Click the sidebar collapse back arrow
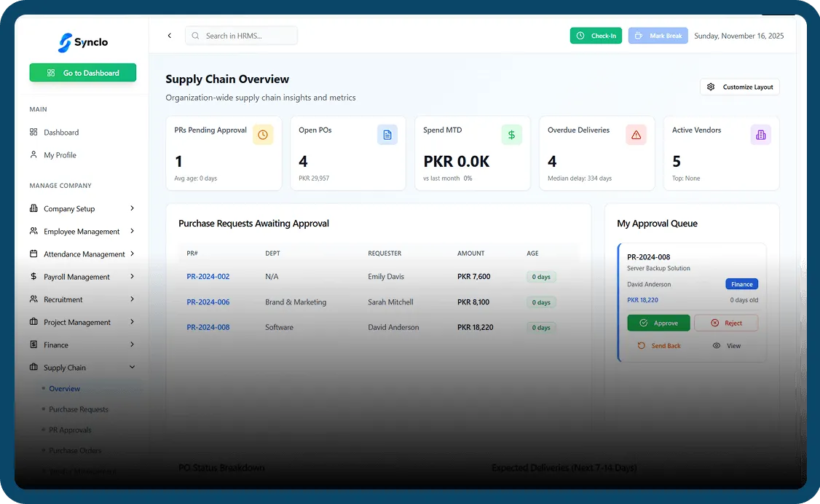 pyautogui.click(x=170, y=36)
